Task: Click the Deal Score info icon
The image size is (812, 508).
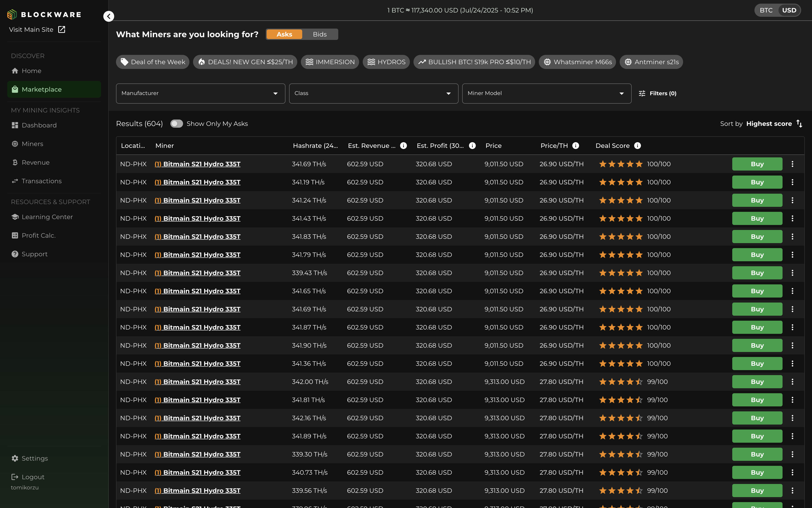Action: tap(638, 145)
